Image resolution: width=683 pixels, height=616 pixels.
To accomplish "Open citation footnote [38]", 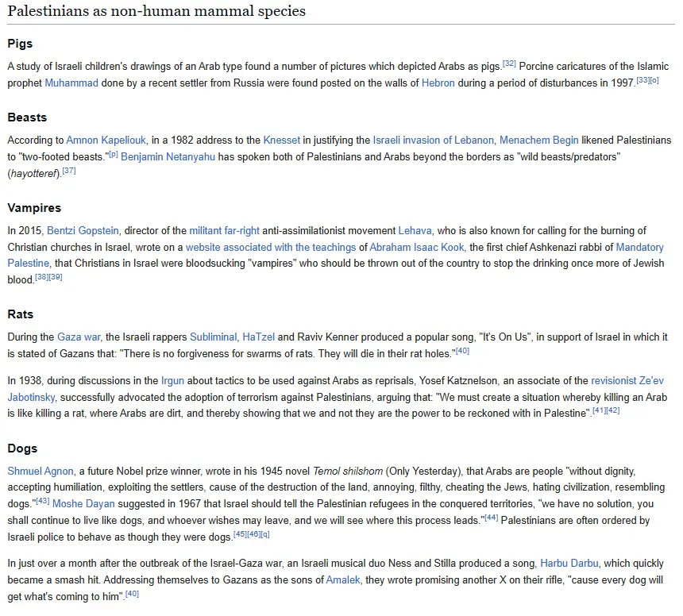I will coord(42,277).
